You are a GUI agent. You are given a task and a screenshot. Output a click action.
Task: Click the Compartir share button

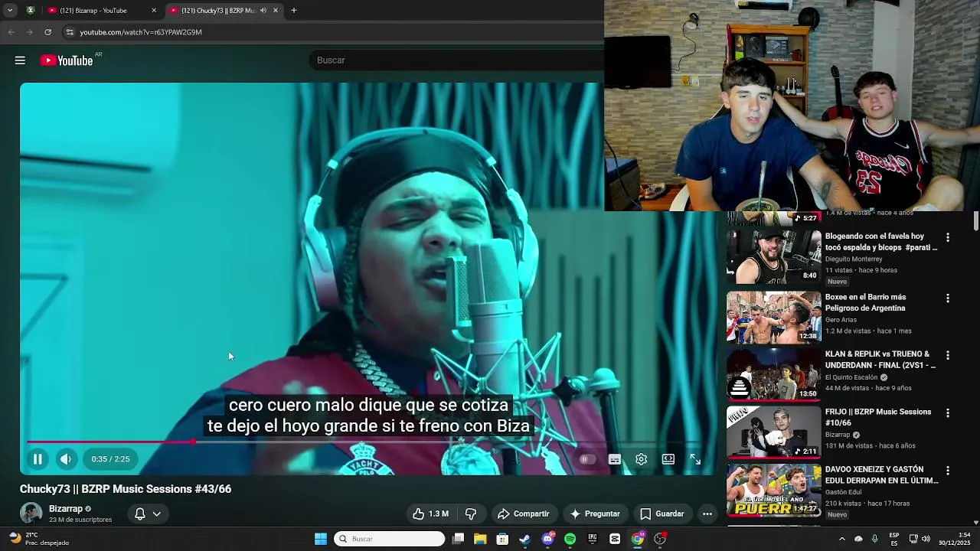523,514
